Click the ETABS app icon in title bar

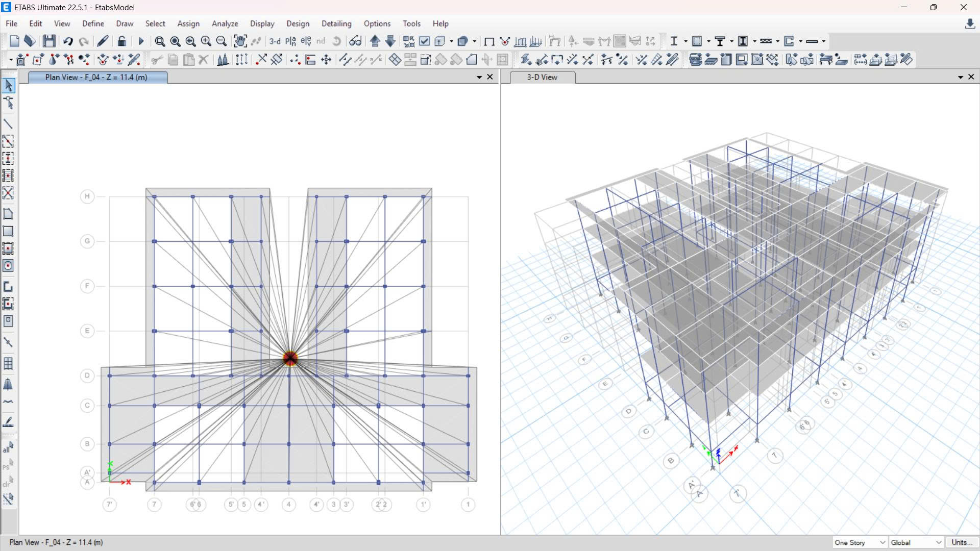[x=7, y=8]
